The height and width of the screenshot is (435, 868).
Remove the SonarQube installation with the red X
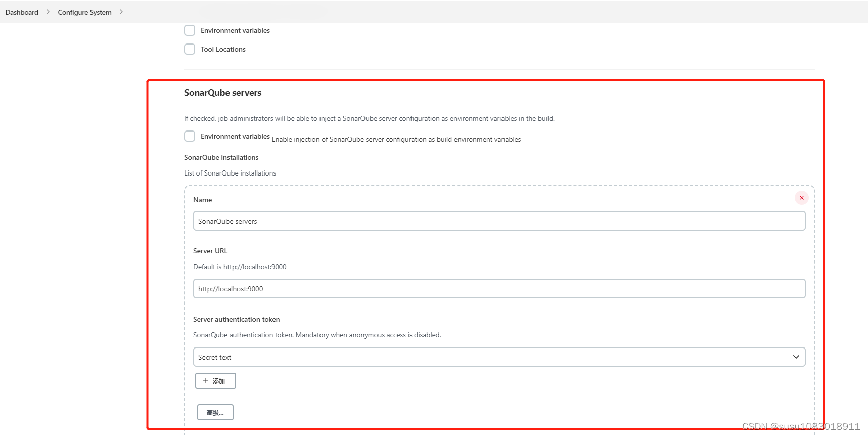pyautogui.click(x=801, y=198)
